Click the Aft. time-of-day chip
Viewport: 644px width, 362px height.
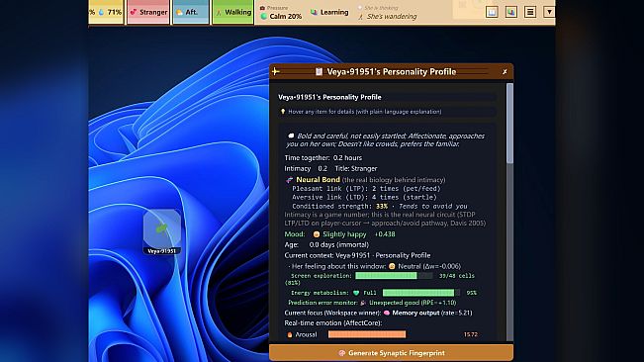click(x=191, y=12)
